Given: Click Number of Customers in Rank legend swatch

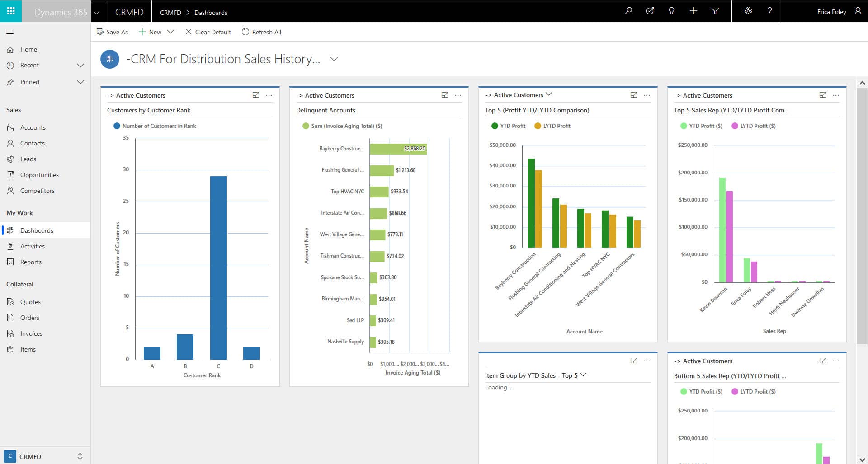Looking at the screenshot, I should [x=117, y=126].
